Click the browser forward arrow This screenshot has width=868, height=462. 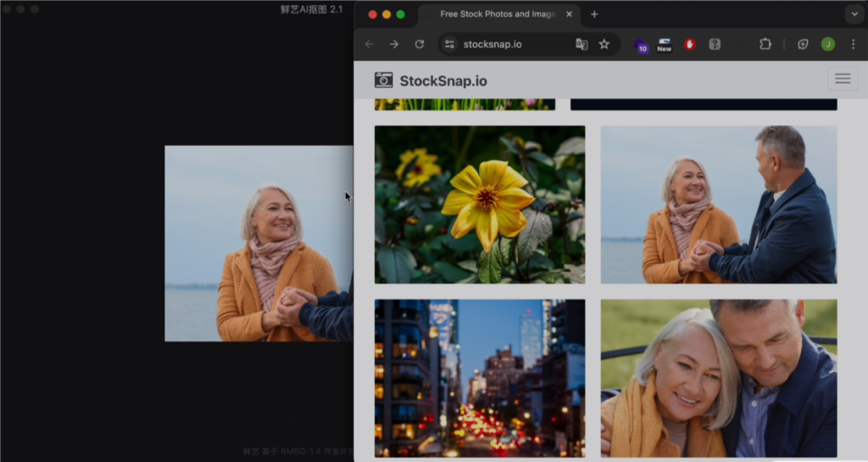[394, 44]
